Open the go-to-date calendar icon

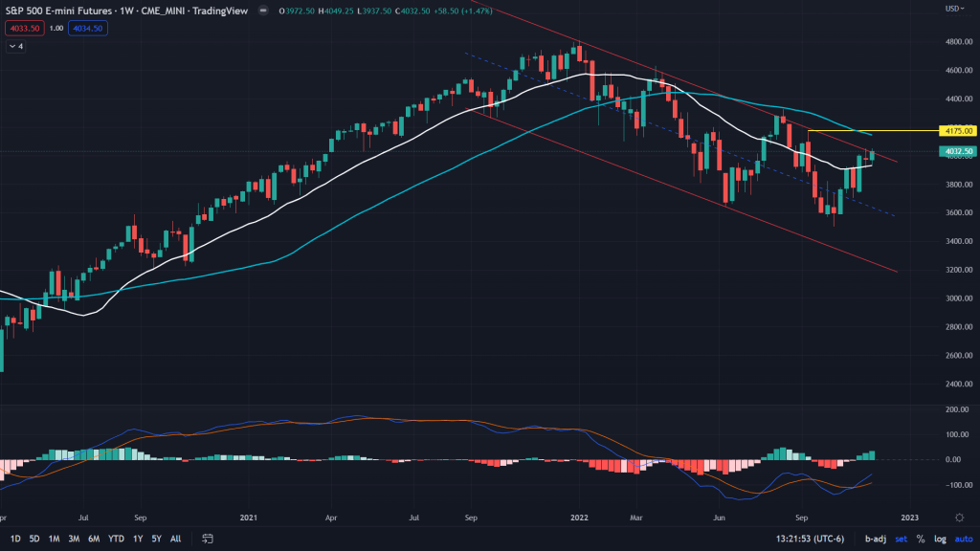[x=202, y=539]
